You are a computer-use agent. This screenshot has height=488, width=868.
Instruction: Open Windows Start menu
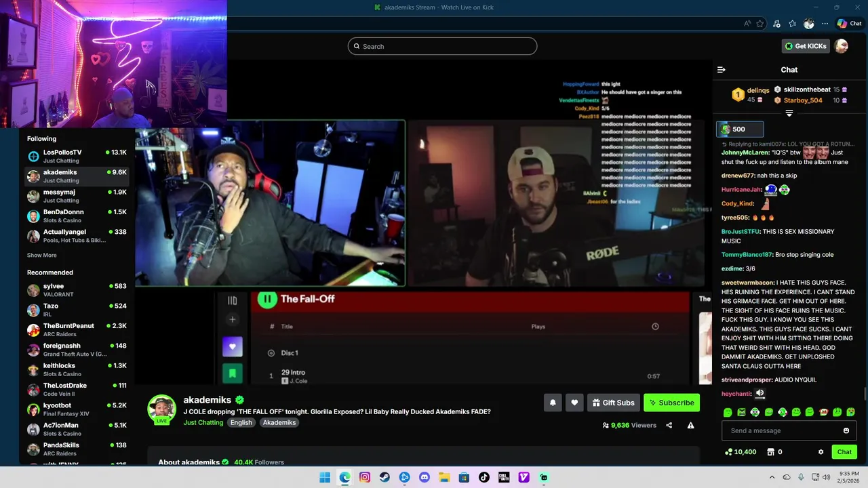click(325, 477)
